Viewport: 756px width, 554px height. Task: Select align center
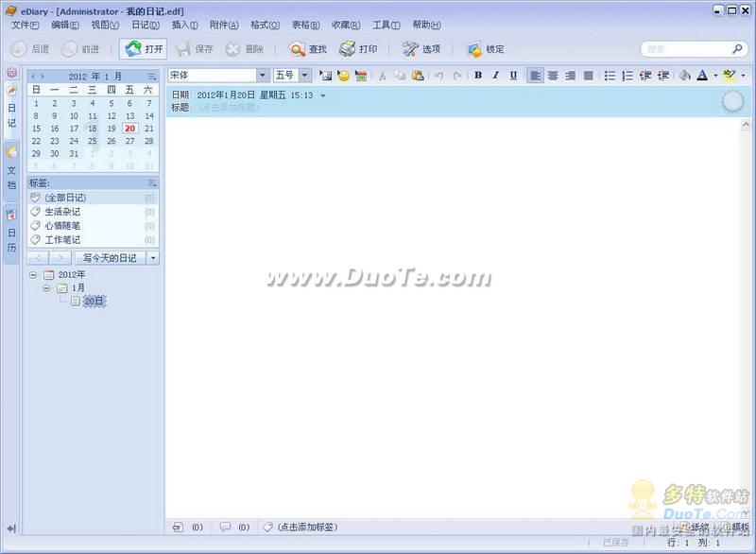point(553,76)
